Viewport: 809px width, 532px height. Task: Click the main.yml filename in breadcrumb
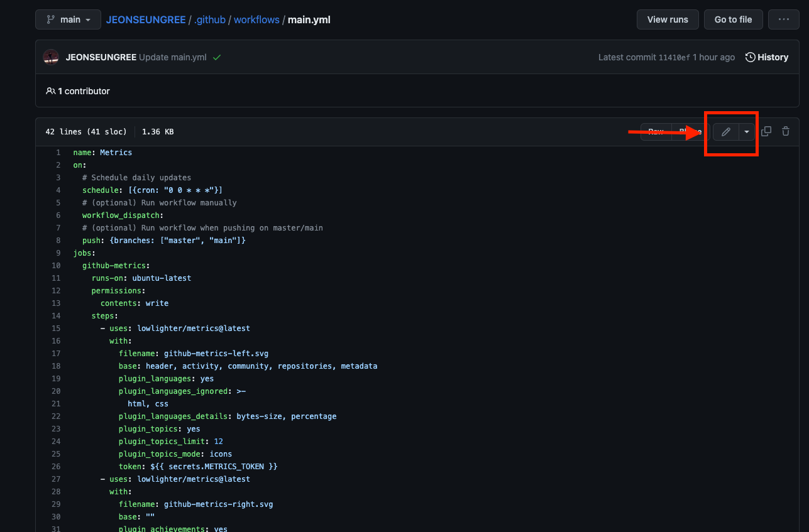(309, 19)
